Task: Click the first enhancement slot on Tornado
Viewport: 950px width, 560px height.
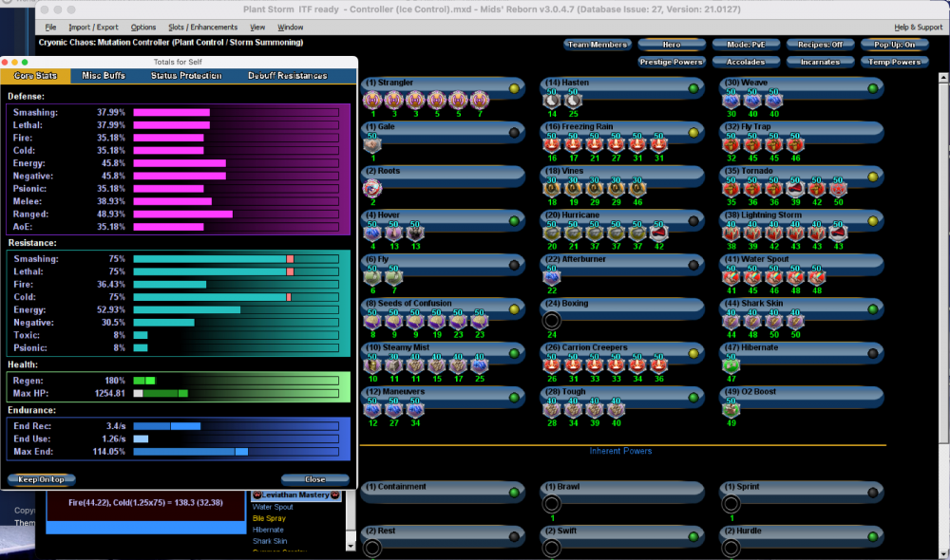Action: click(x=730, y=186)
